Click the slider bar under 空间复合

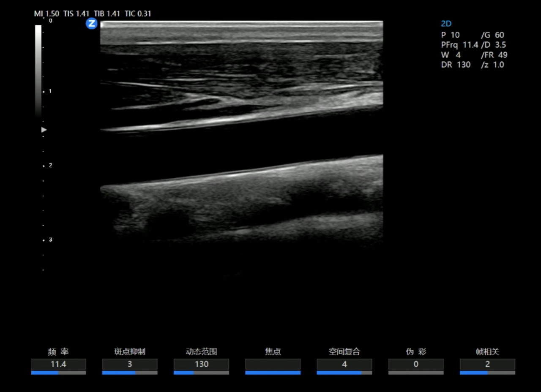click(x=344, y=373)
